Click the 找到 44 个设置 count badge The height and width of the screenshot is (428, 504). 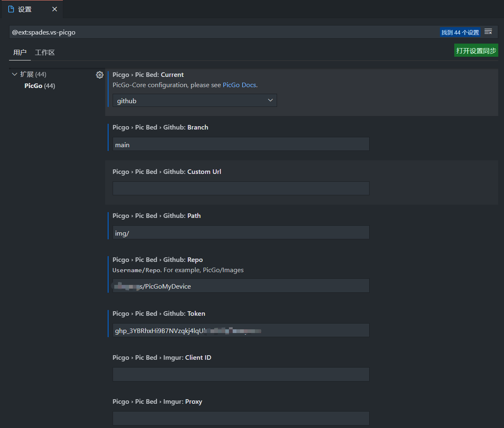[460, 32]
